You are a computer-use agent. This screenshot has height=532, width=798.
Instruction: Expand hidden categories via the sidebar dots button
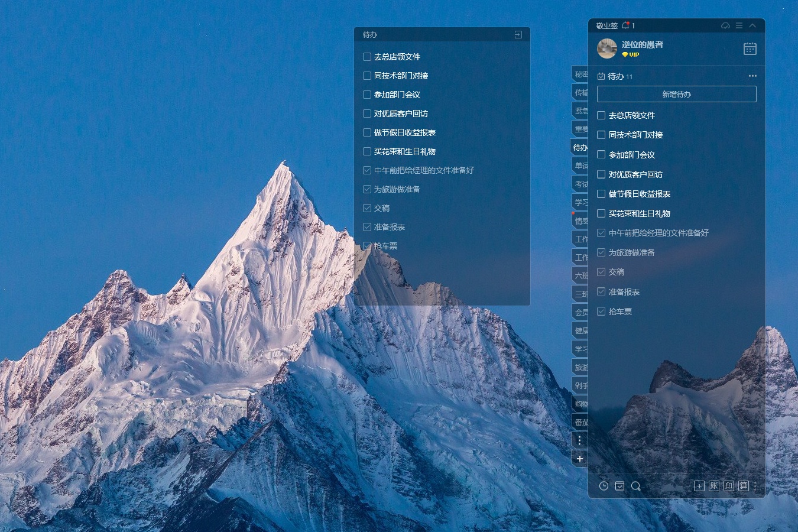pyautogui.click(x=579, y=440)
